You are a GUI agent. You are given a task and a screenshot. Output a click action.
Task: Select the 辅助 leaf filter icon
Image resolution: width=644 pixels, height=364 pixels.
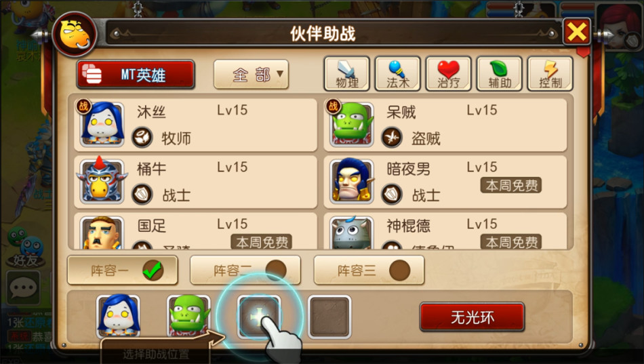(500, 74)
